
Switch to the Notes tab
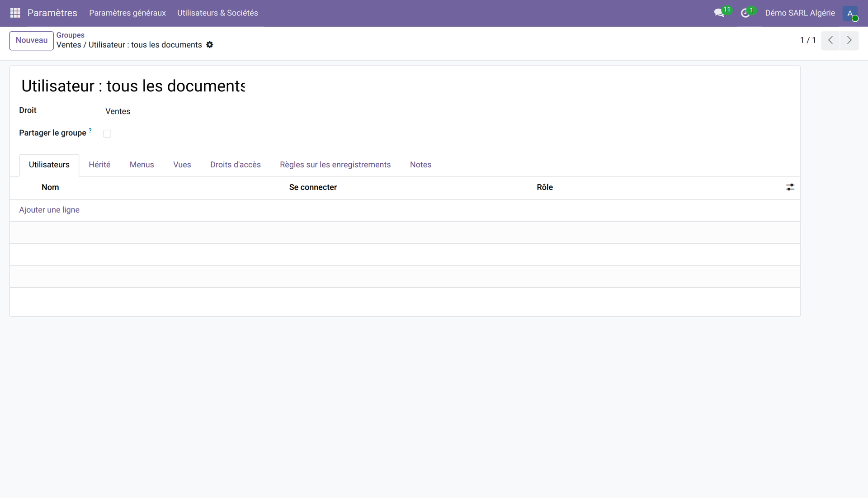click(x=420, y=165)
